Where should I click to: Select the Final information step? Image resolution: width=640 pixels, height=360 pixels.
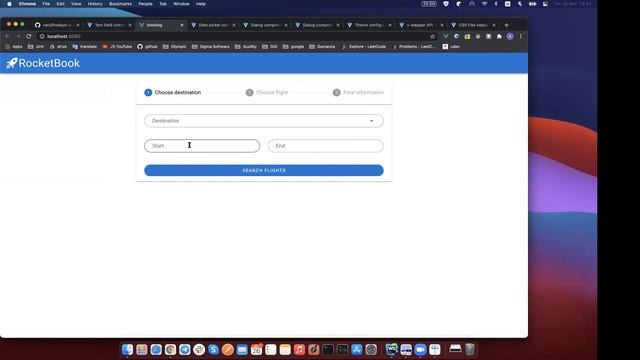(x=358, y=93)
